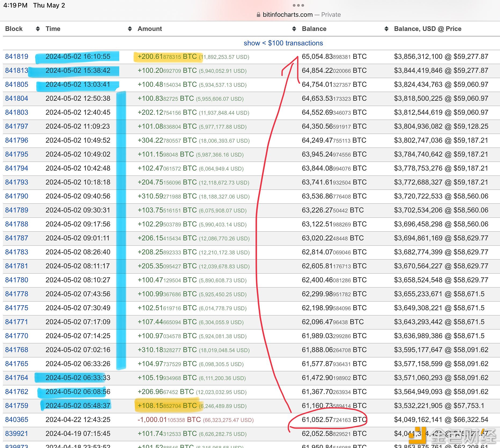Select amount +310.18328277 BTC
Image resolution: width=500 pixels, height=448 pixels.
pos(167,350)
